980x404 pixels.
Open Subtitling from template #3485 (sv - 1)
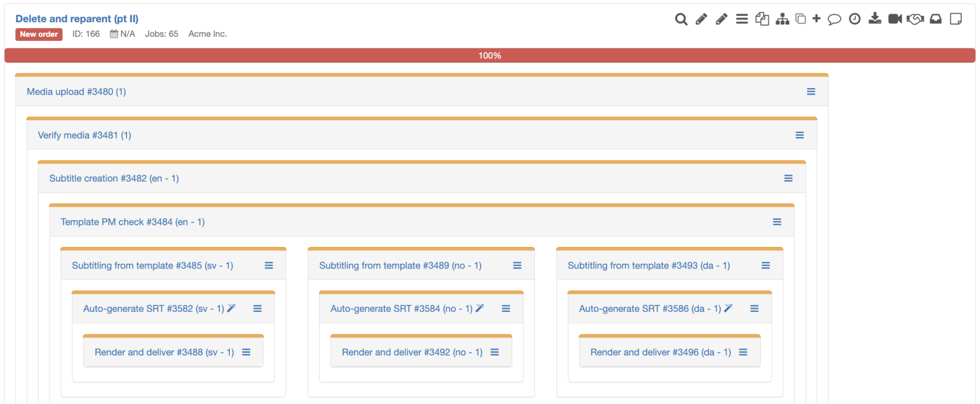(x=152, y=266)
